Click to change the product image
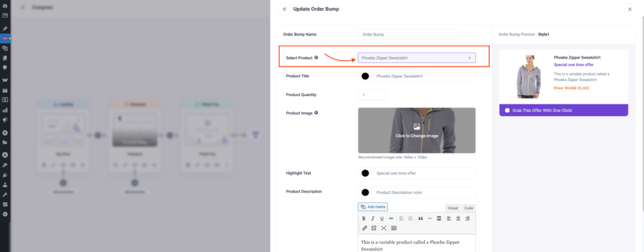 [x=416, y=131]
